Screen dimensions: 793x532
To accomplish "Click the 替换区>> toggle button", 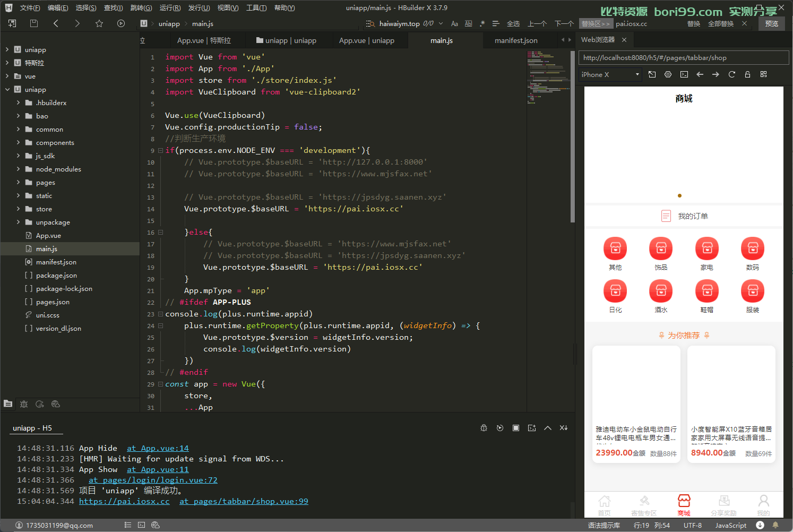I will click(x=596, y=23).
